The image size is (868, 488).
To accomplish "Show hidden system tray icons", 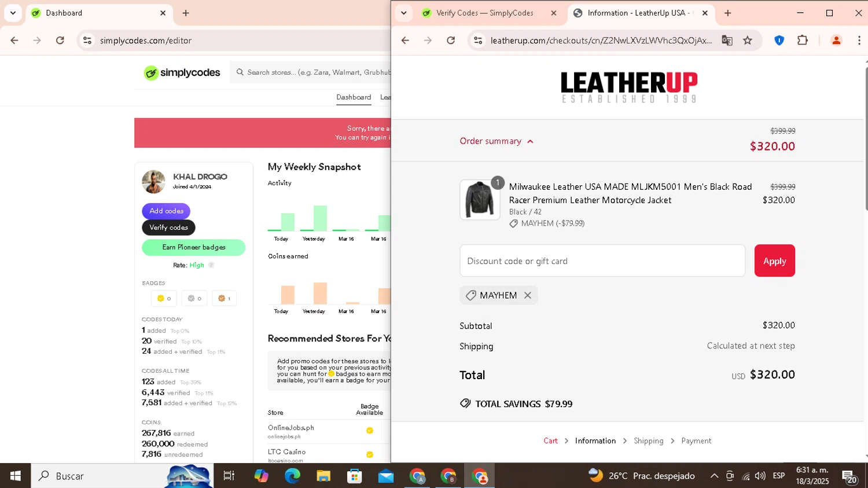I will [714, 476].
